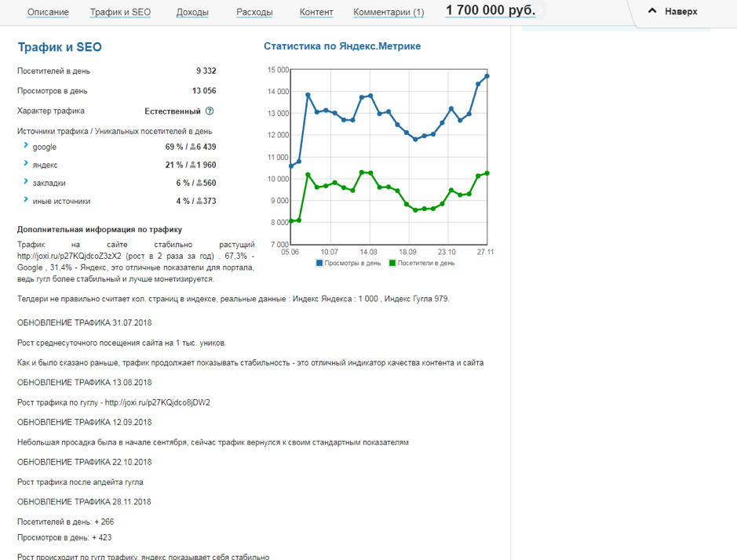
Task: Click the help question icon near Естественный
Action: point(210,111)
